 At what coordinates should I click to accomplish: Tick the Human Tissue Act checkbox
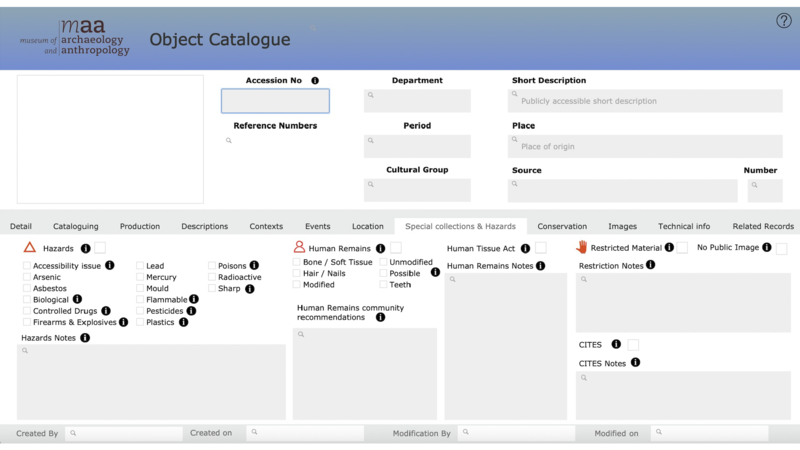pyautogui.click(x=541, y=248)
